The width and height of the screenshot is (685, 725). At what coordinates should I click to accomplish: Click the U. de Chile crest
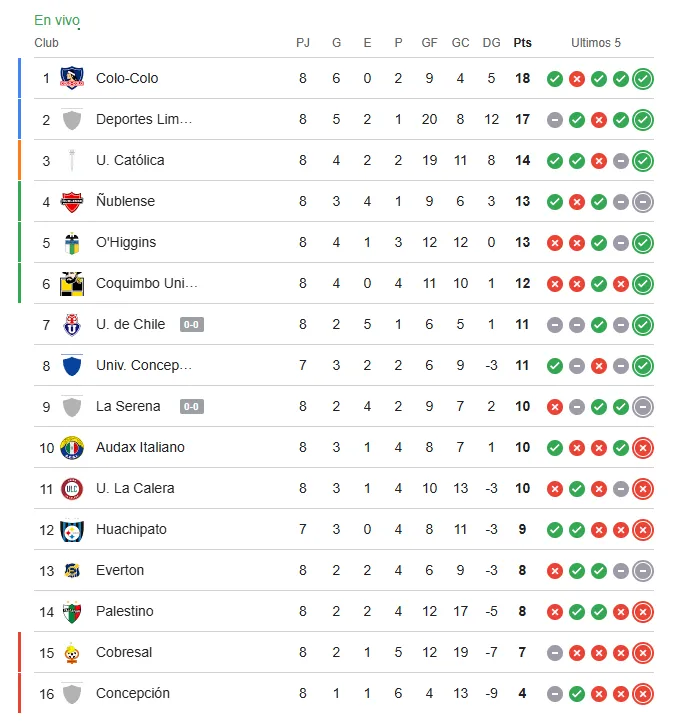pos(72,325)
